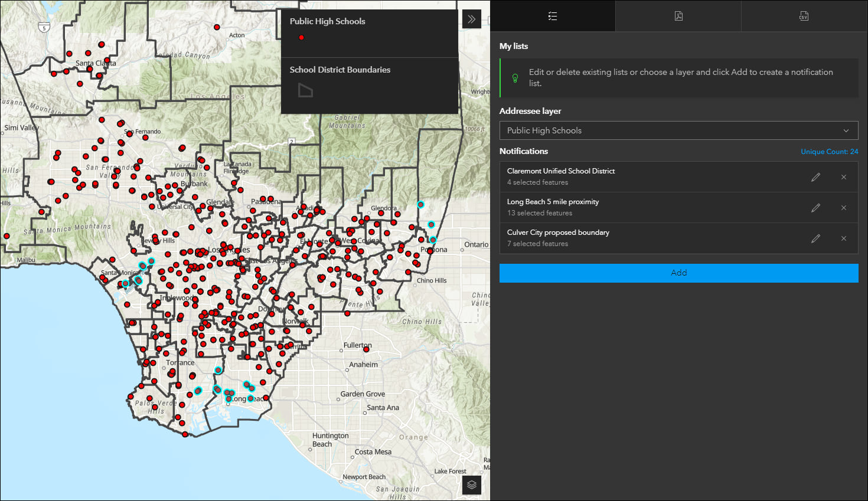Open the CSV export tab
Screen dimensions: 868x501
tap(804, 17)
